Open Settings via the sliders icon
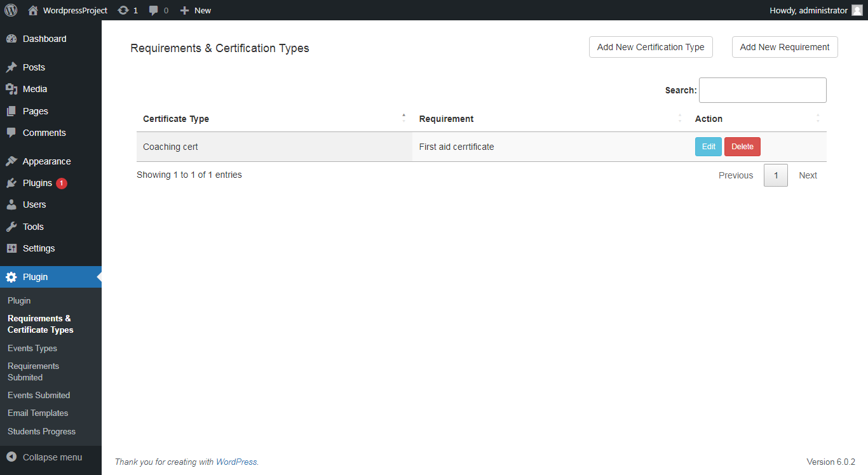Image resolution: width=868 pixels, height=475 pixels. [x=11, y=248]
